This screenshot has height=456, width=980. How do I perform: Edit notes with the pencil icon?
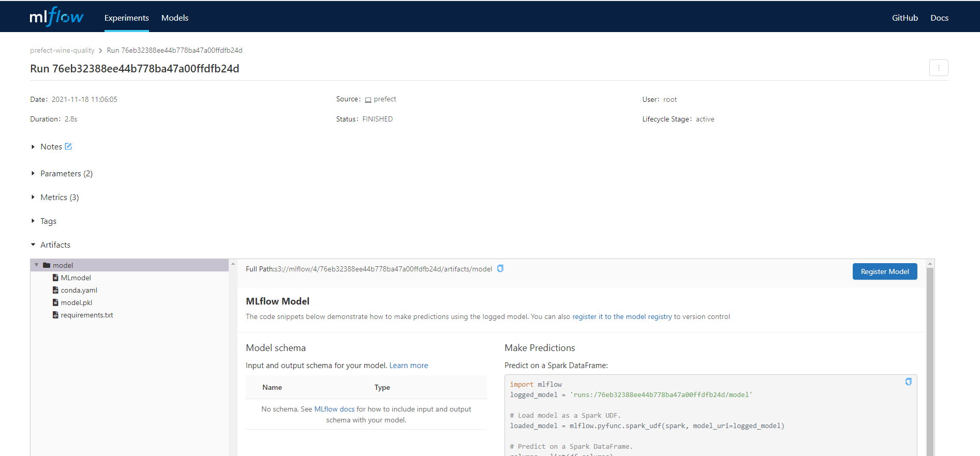(x=68, y=146)
